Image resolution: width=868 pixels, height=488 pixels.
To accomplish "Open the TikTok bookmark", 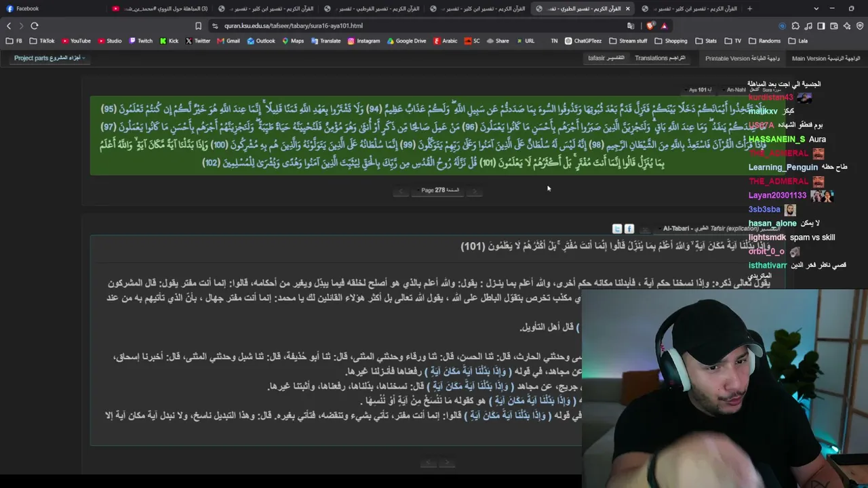I will tap(42, 41).
